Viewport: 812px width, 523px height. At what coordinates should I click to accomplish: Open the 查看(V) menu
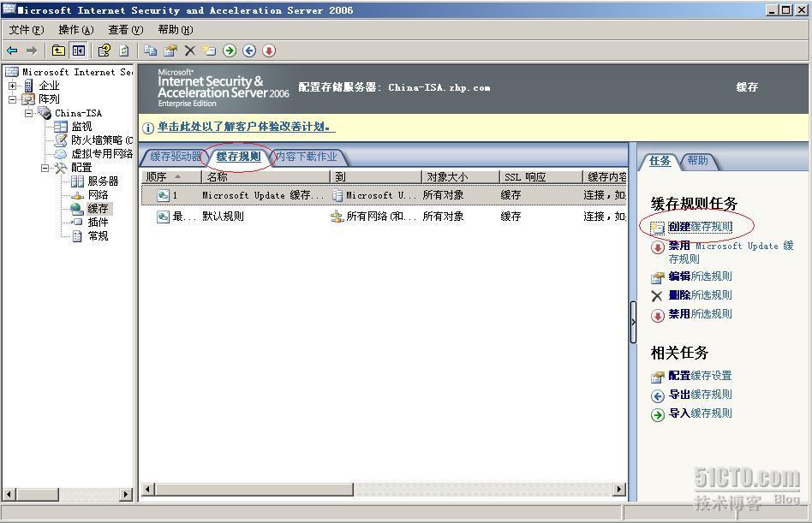click(125, 30)
